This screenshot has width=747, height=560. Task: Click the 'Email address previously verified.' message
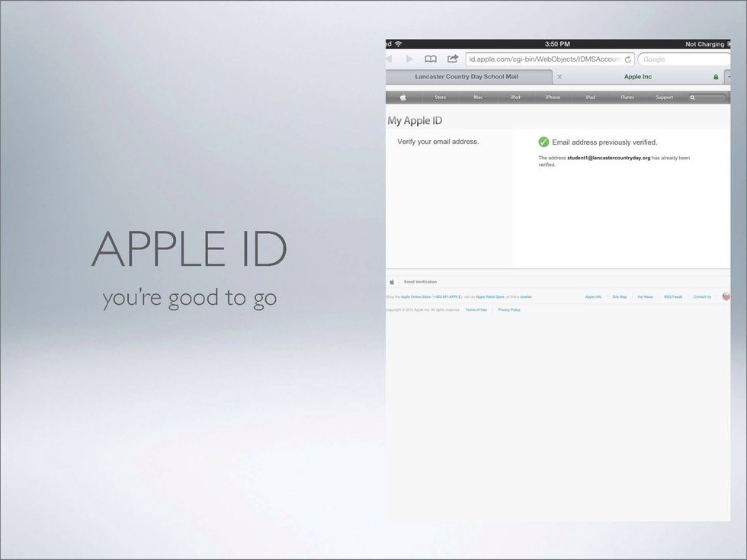[x=604, y=142]
